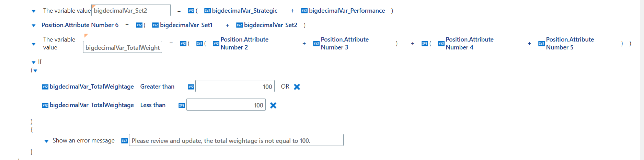The width and height of the screenshot is (644, 160).
Task: Click xyz icon before error message text
Action: pos(125,141)
